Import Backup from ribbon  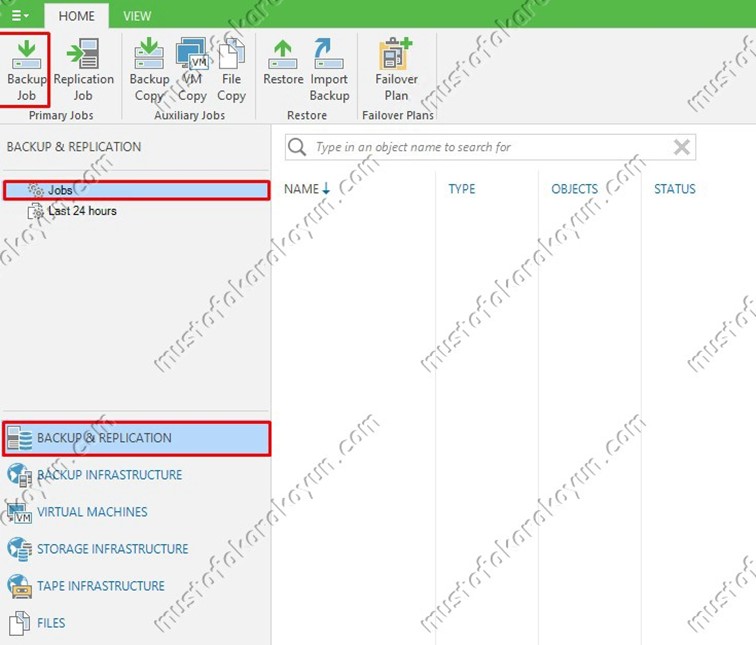coord(329,70)
